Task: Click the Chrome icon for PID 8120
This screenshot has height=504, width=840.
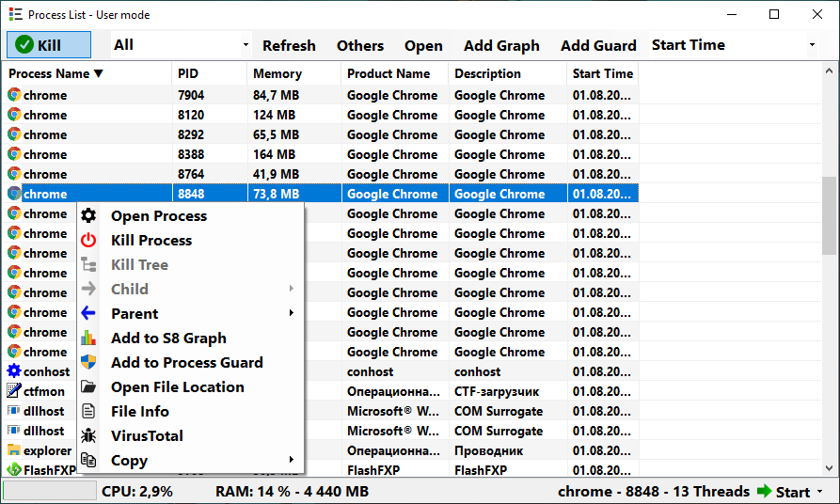Action: click(14, 115)
